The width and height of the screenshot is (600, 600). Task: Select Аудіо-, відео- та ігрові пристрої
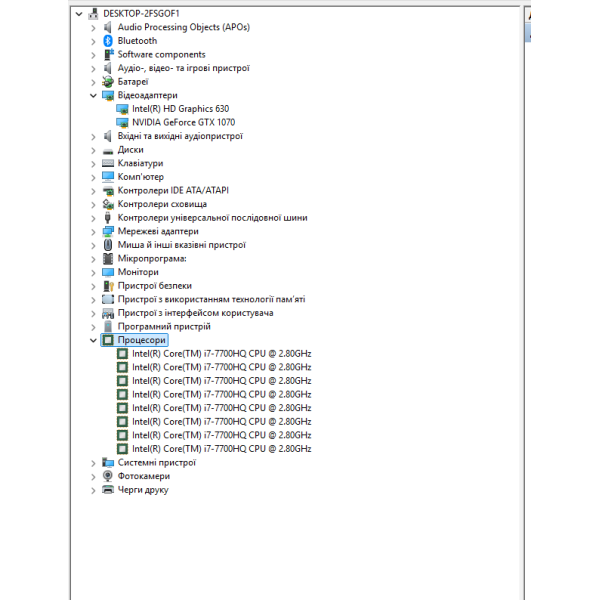click(x=184, y=68)
